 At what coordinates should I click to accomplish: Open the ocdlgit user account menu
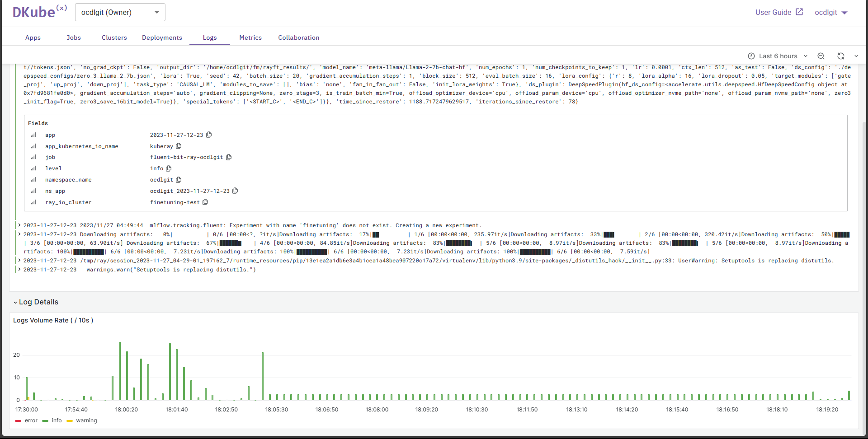click(x=830, y=12)
